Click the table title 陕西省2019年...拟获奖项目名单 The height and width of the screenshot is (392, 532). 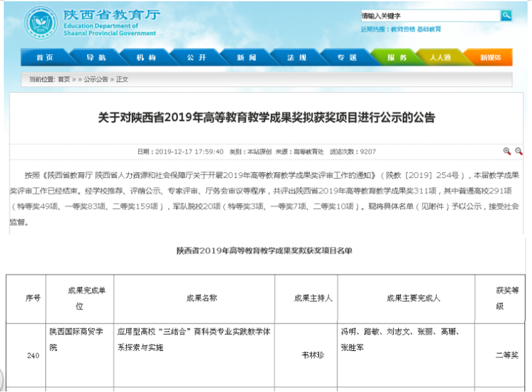coord(264,250)
